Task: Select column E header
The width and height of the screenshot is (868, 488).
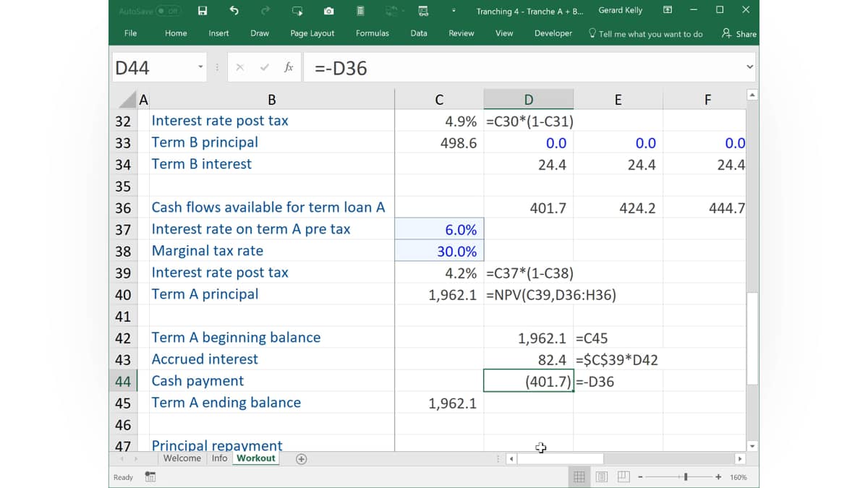Action: [x=618, y=100]
